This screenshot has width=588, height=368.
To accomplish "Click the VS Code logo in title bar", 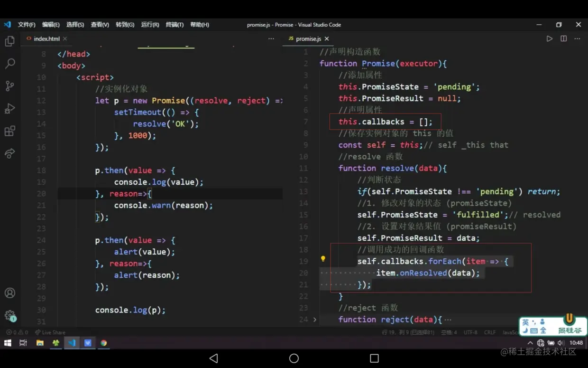I will 7,25.
